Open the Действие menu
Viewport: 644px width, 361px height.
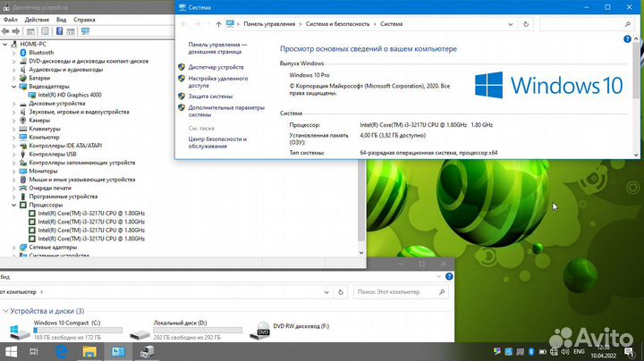coord(37,20)
